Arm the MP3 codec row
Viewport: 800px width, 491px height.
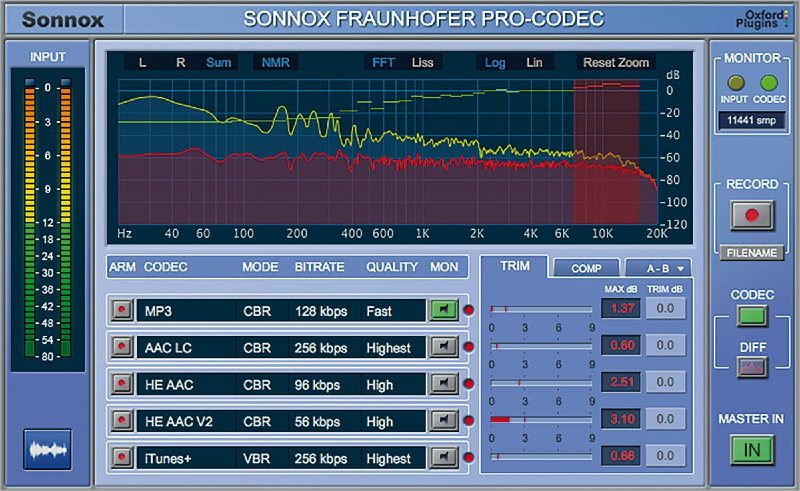[122, 310]
